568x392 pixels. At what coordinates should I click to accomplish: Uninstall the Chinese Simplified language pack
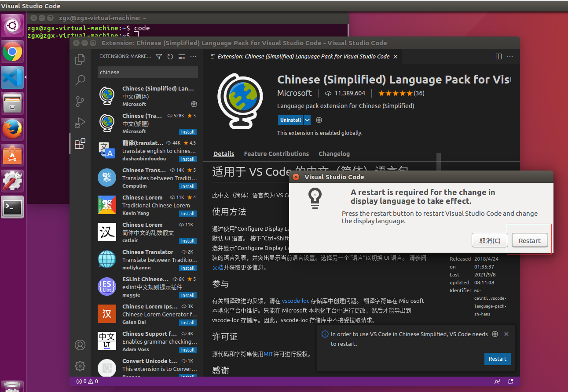(x=291, y=120)
